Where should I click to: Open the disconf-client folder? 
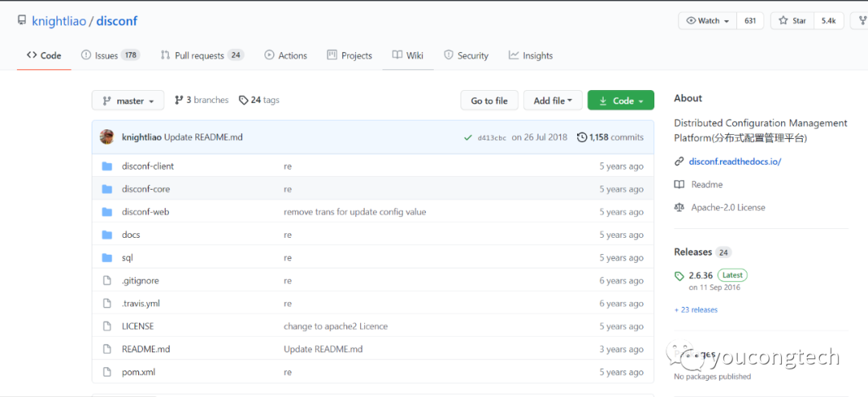(x=148, y=166)
